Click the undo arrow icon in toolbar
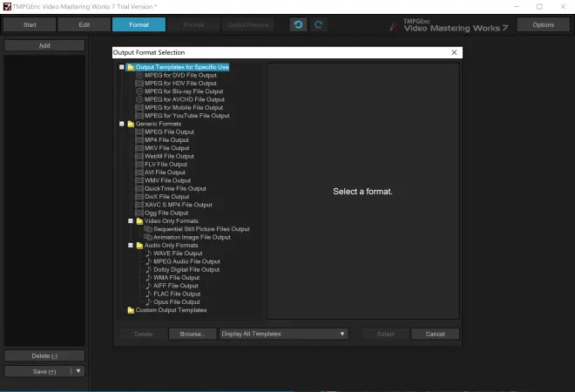This screenshot has width=575, height=392. tap(298, 24)
